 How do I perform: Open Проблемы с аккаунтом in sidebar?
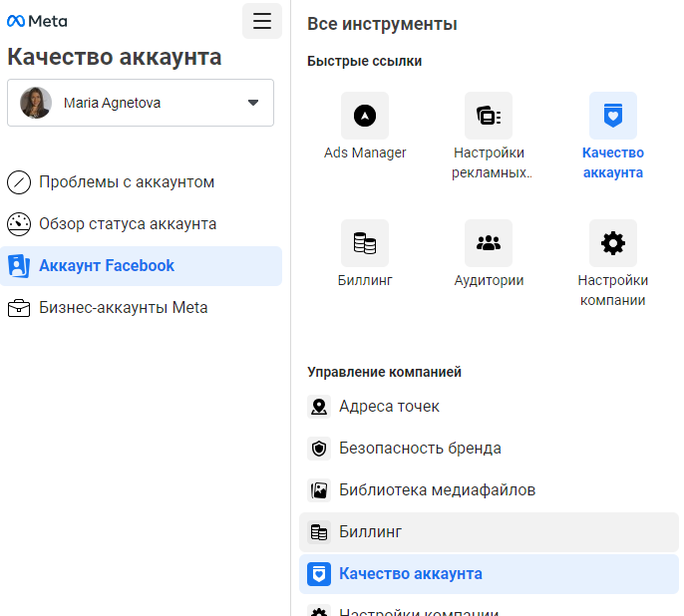[126, 182]
